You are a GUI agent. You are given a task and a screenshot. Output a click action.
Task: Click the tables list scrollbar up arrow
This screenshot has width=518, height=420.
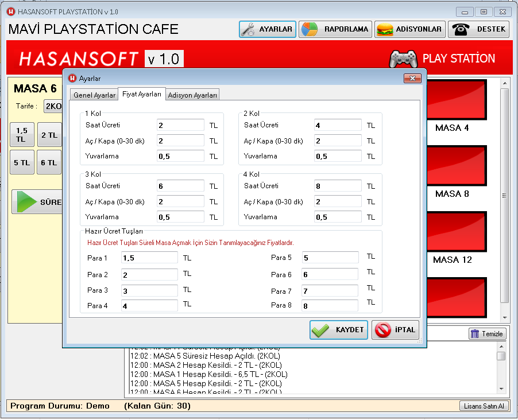click(504, 83)
